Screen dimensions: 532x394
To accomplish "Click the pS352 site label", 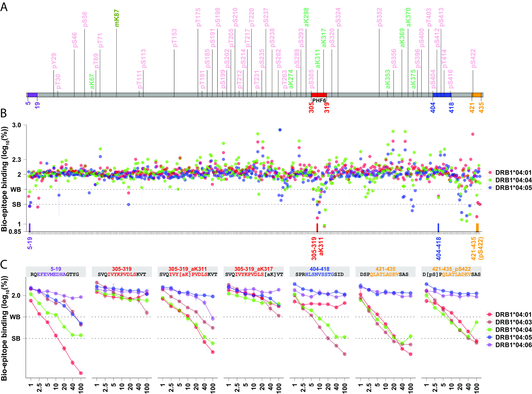I will pos(380,17).
